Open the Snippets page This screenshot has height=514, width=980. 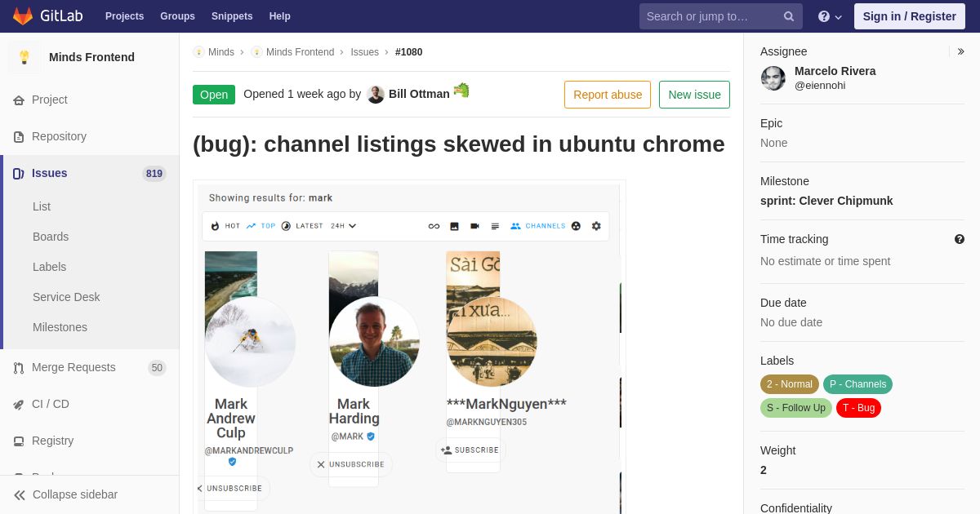(232, 16)
